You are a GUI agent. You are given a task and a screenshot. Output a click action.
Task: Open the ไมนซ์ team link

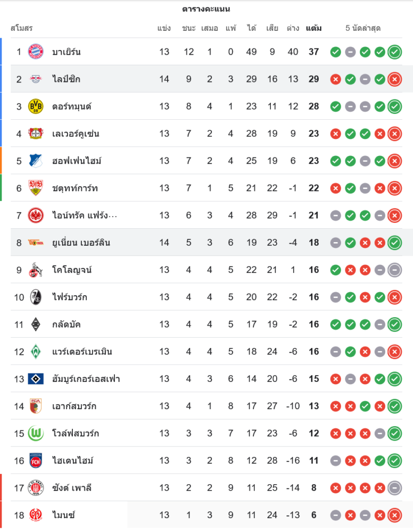(x=64, y=515)
